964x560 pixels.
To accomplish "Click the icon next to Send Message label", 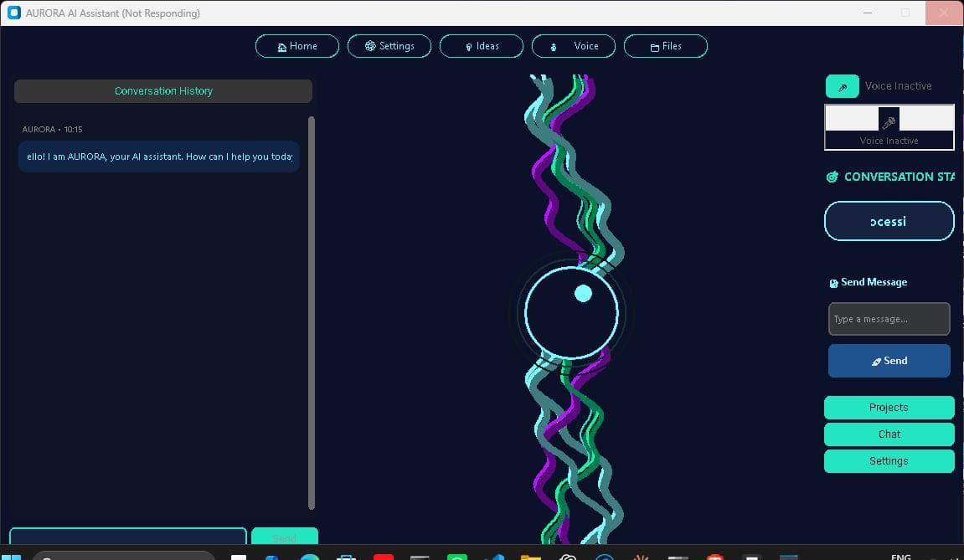I will click(833, 283).
